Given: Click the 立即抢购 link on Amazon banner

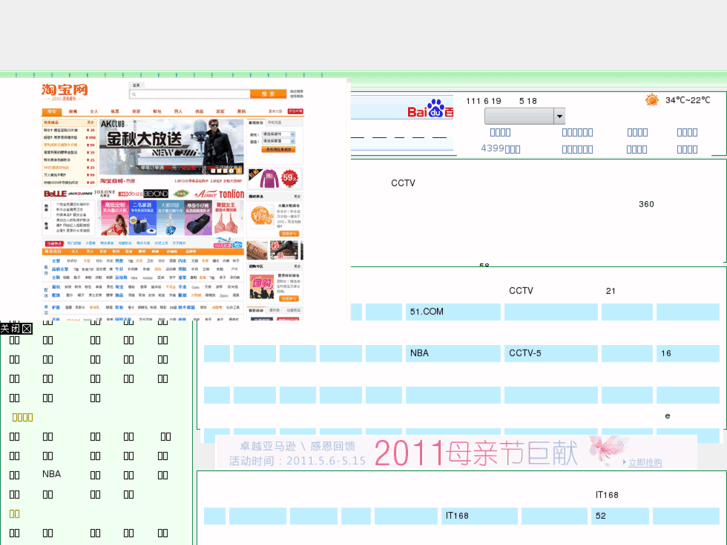Looking at the screenshot, I should [x=645, y=462].
